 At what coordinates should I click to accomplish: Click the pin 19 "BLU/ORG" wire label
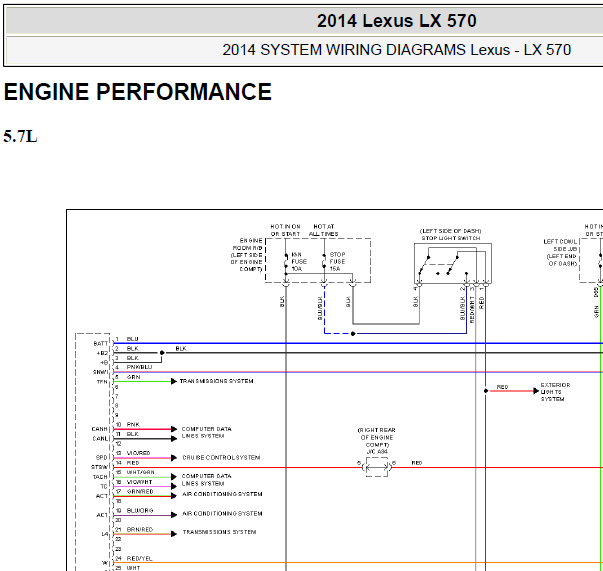pos(140,510)
